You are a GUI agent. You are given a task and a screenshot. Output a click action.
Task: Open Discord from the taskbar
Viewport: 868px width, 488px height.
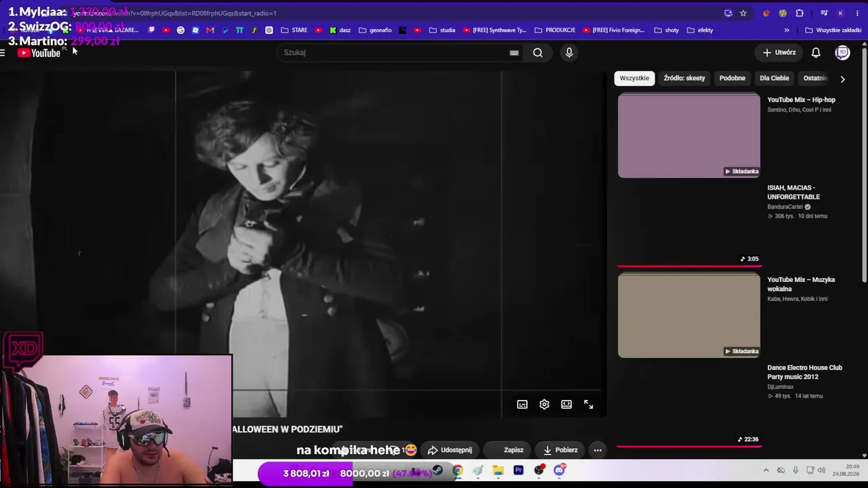(559, 470)
